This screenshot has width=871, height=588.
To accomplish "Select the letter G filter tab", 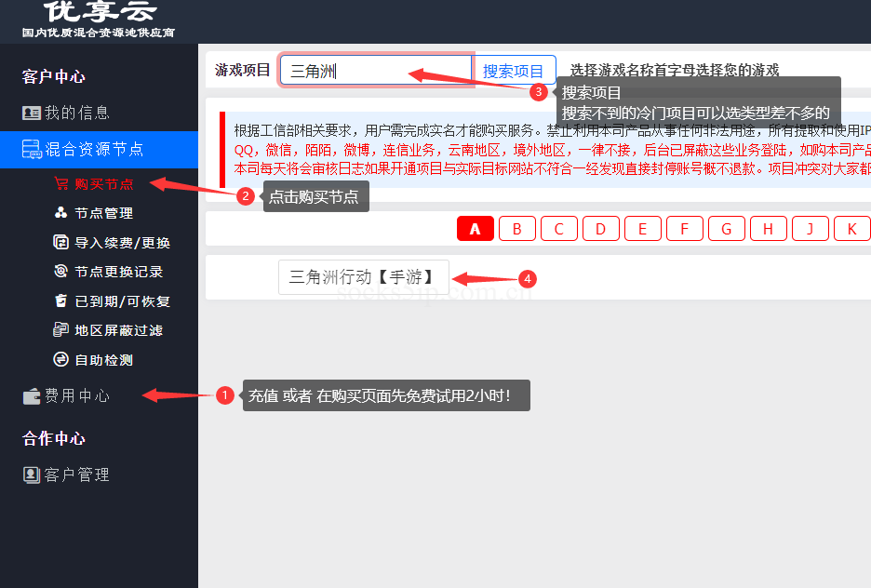I will pyautogui.click(x=726, y=228).
